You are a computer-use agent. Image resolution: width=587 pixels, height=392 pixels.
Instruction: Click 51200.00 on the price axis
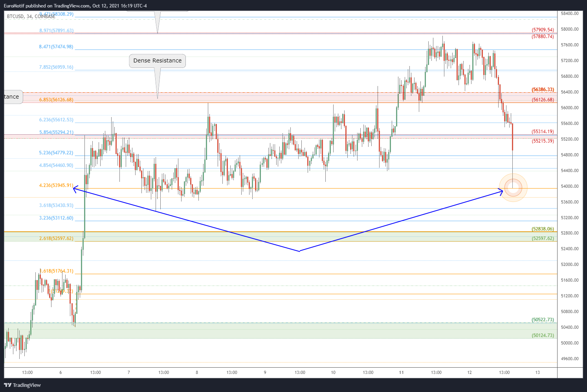click(570, 296)
